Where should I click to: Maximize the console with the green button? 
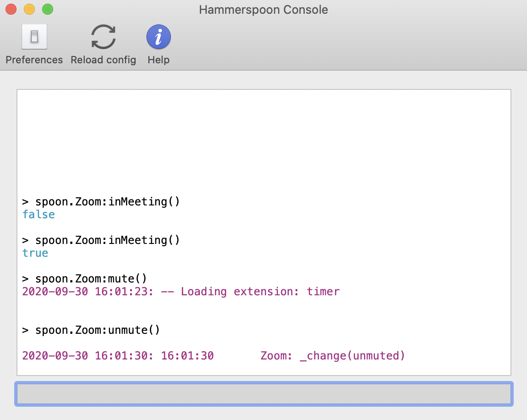(48, 9)
